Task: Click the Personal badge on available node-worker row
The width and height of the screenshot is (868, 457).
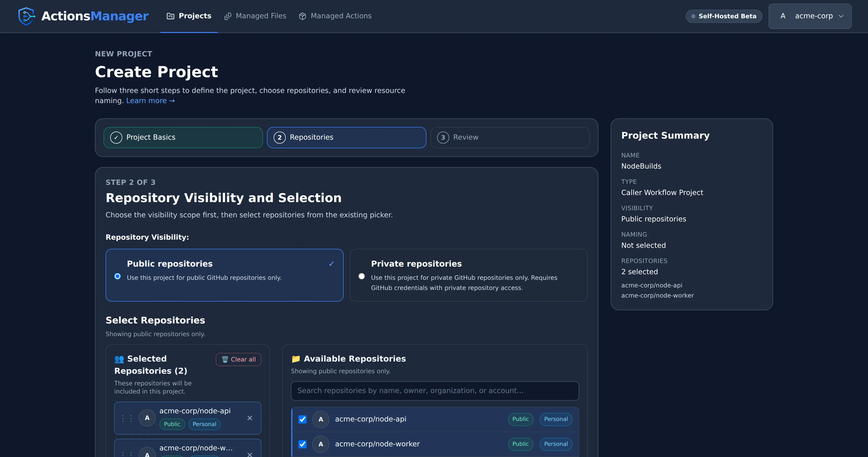Action: click(x=556, y=444)
